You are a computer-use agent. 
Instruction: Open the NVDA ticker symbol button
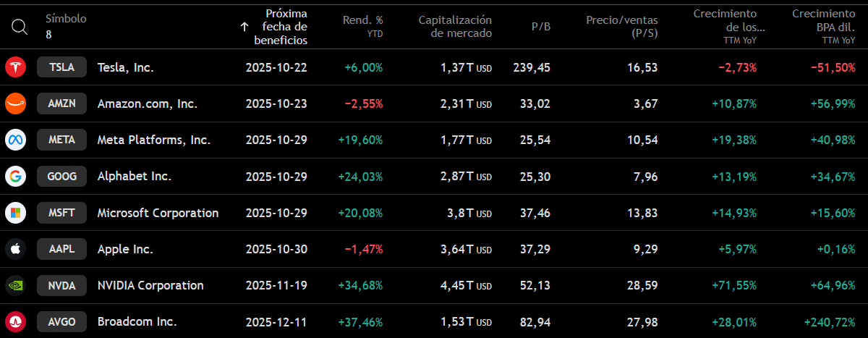(61, 285)
